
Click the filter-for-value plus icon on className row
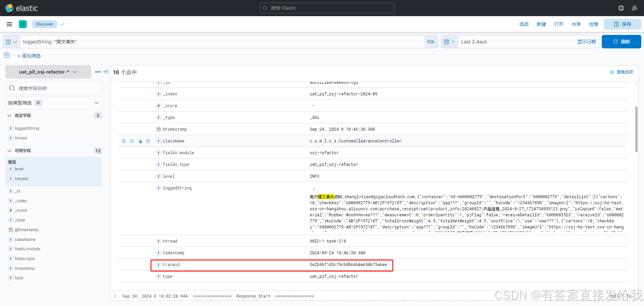[124, 141]
